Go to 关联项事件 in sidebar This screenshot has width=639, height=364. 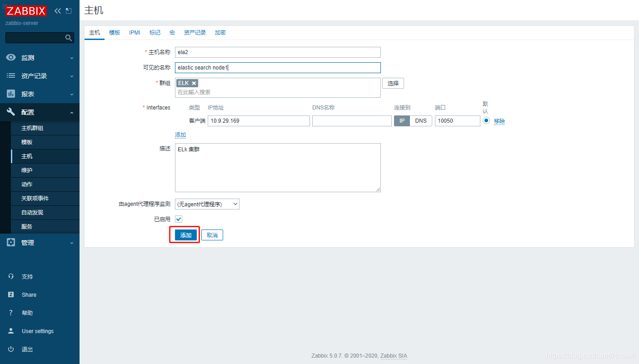point(45,199)
